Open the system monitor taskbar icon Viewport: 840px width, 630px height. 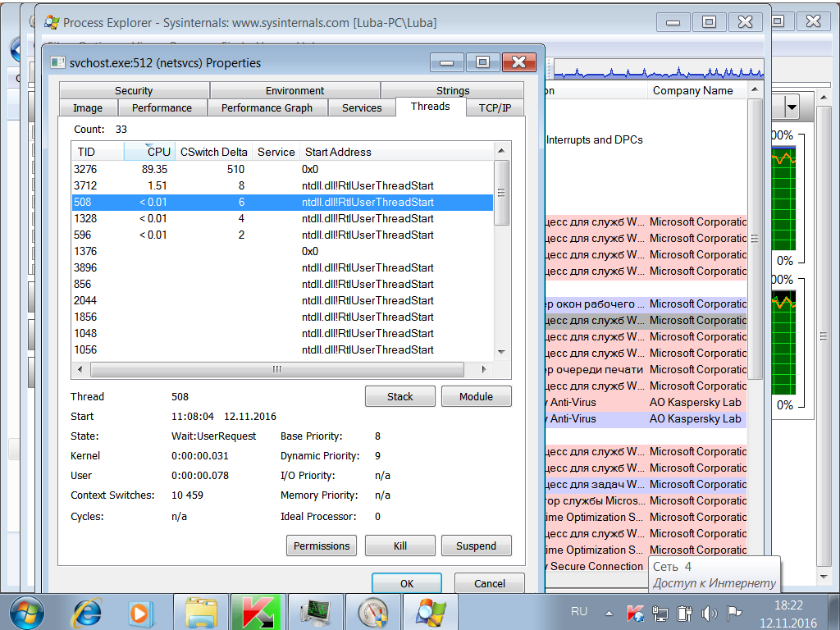316,612
